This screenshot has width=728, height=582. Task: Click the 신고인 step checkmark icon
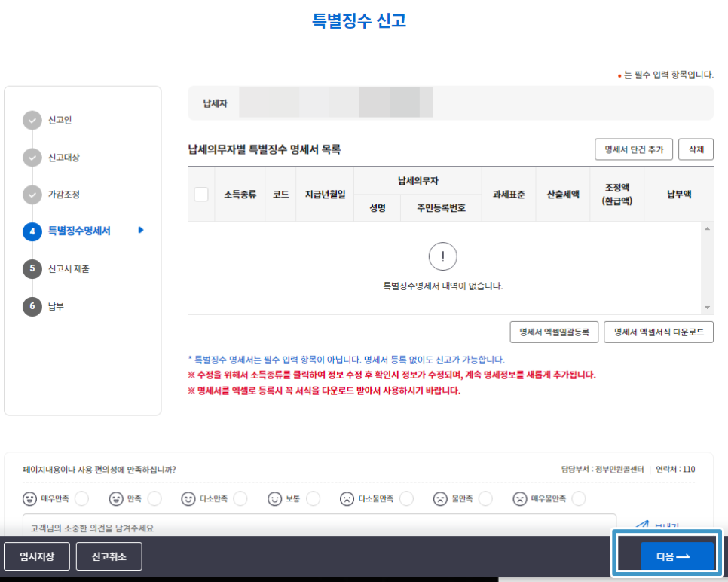[32, 121]
